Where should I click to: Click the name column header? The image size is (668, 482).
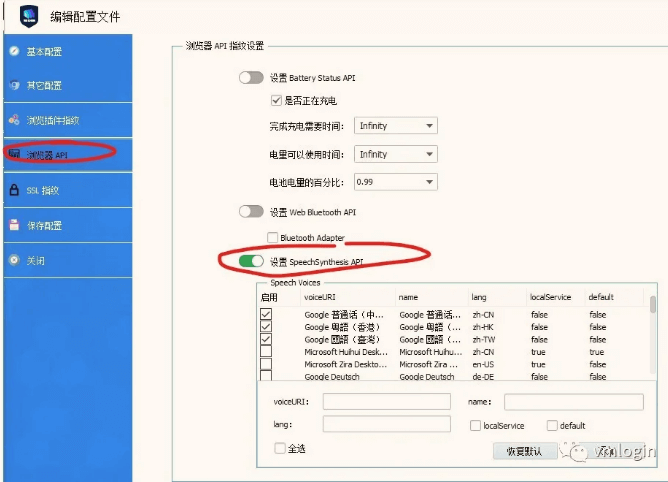tap(408, 297)
